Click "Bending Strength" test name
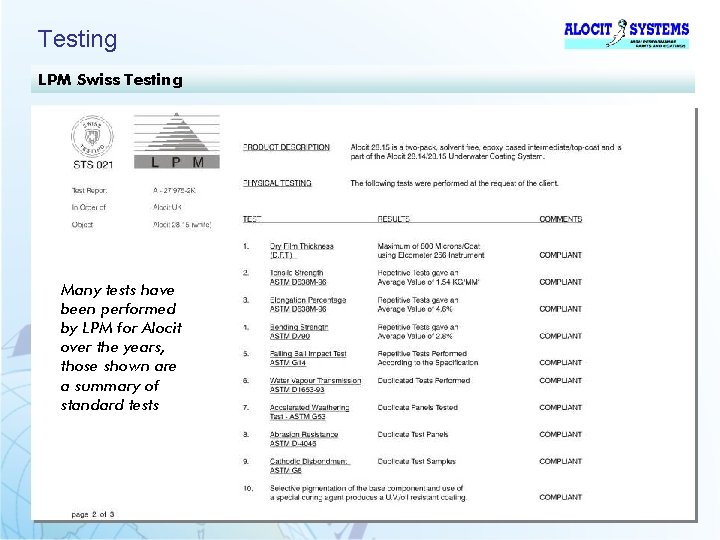Screen dimensions: 720x540 pyautogui.click(x=298, y=327)
